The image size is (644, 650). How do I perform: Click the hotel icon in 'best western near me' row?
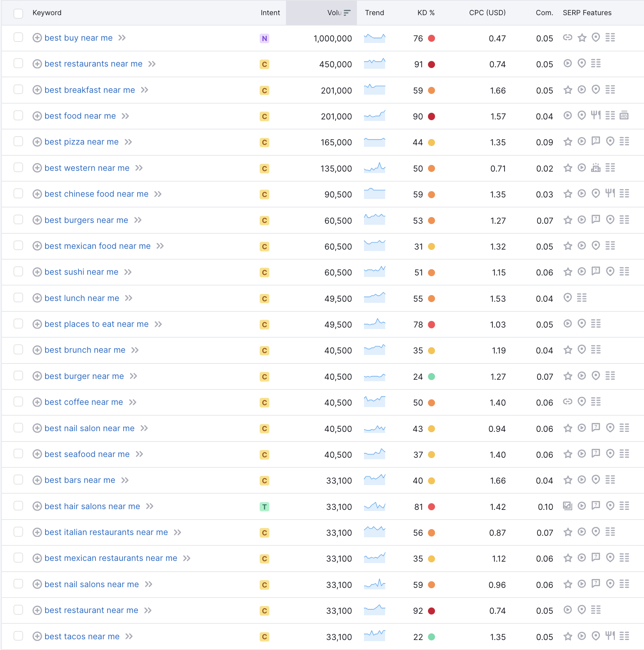(x=596, y=168)
